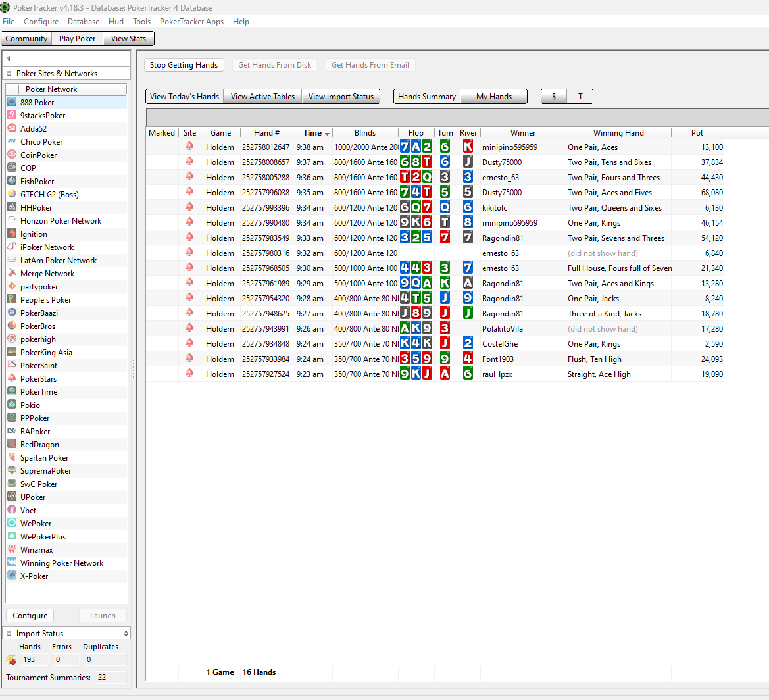Open the Configure menu
Viewport: 769px width, 700px height.
41,22
